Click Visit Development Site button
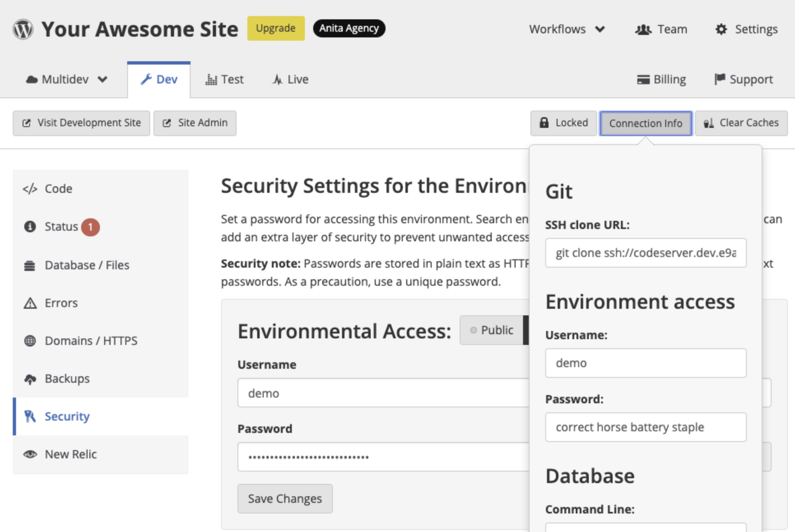795x532 pixels. point(81,123)
